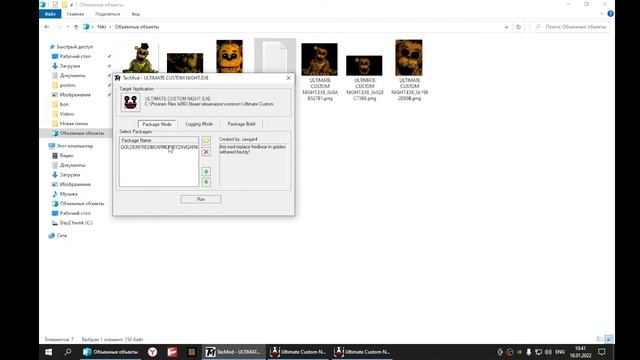Screen dimensions: 640x360
Task: Expand the address bar history dropdown
Action: click(x=506, y=27)
